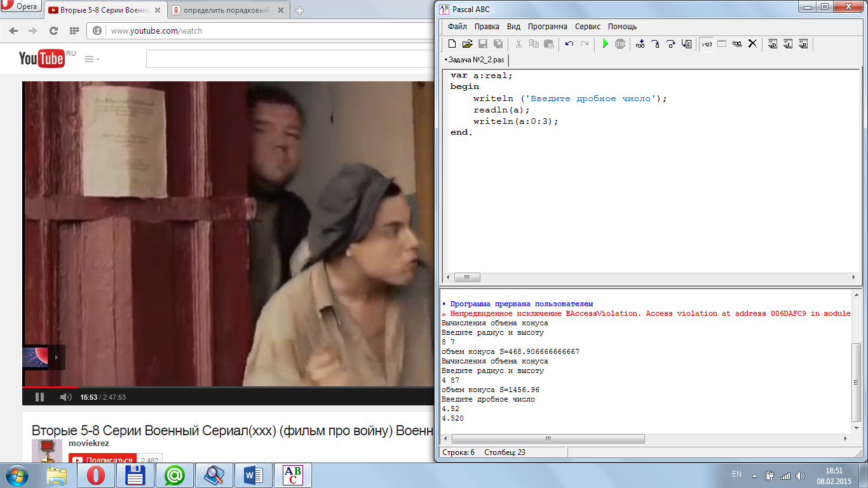Pause the YouTube video

click(39, 397)
